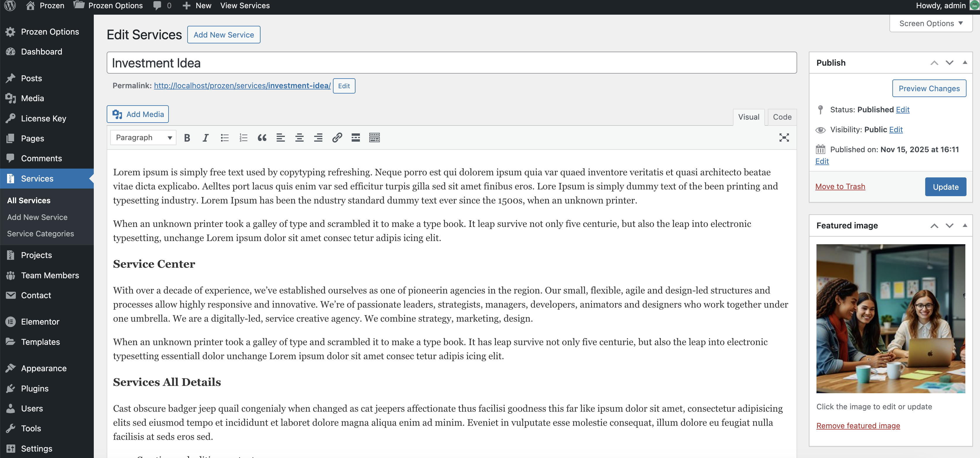Toggle bold formatting in editor toolbar

click(x=187, y=138)
